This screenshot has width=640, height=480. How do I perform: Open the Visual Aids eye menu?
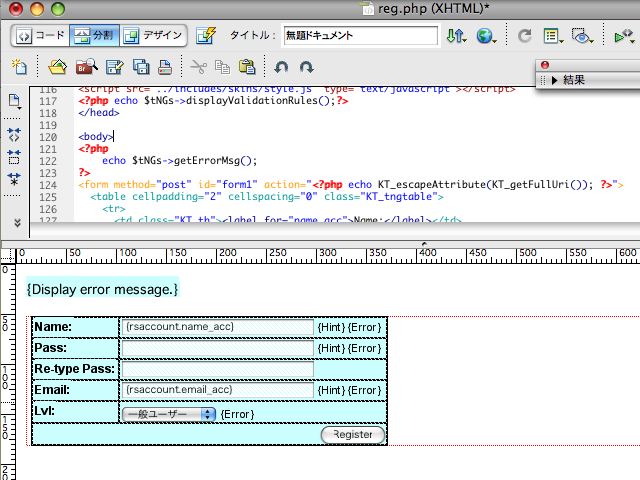[582, 36]
